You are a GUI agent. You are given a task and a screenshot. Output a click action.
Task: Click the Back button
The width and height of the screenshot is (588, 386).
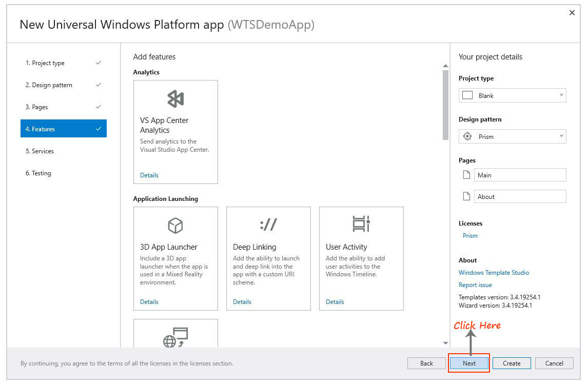click(x=426, y=363)
